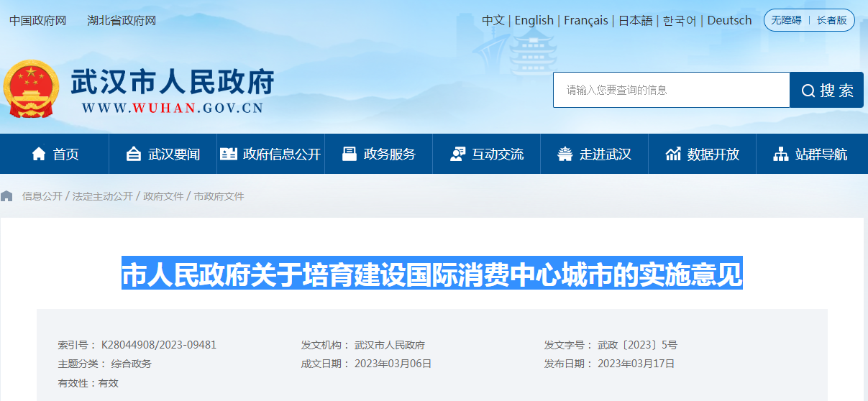Switch language to Français
The height and width of the screenshot is (401, 868).
tap(585, 20)
